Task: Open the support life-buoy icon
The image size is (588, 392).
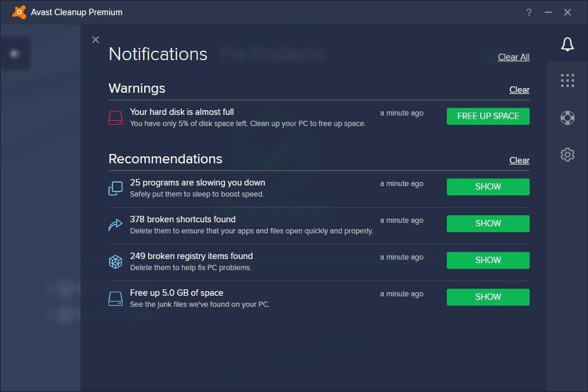Action: click(x=567, y=117)
